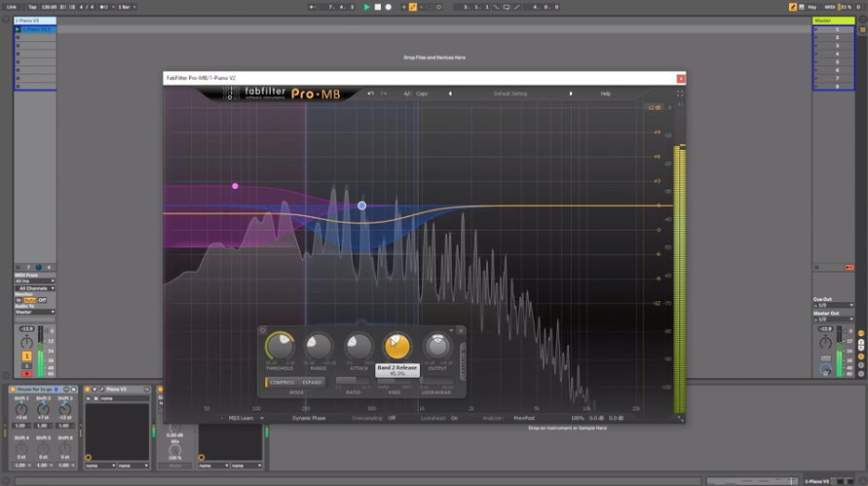The width and height of the screenshot is (868, 486).
Task: Click the Stop button in transport
Action: [378, 7]
